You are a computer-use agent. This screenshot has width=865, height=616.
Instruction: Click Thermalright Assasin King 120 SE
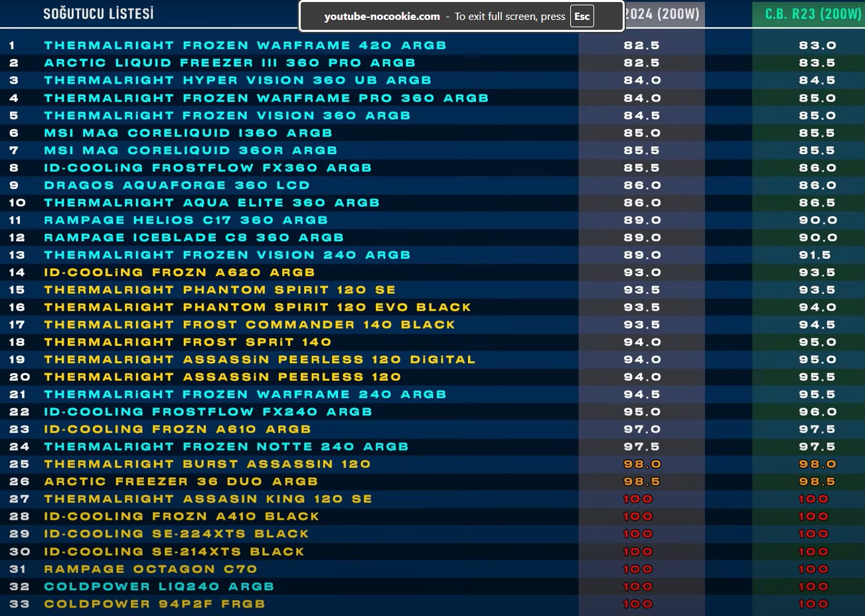click(208, 499)
